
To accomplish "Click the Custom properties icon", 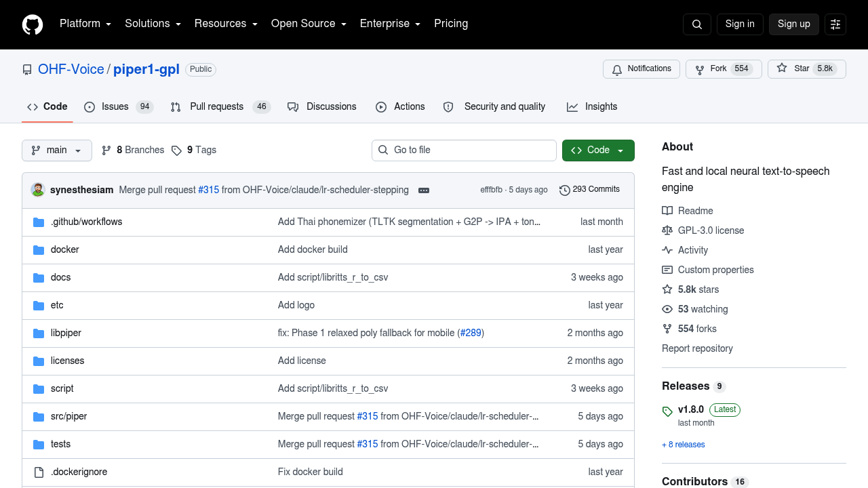I will click(667, 270).
